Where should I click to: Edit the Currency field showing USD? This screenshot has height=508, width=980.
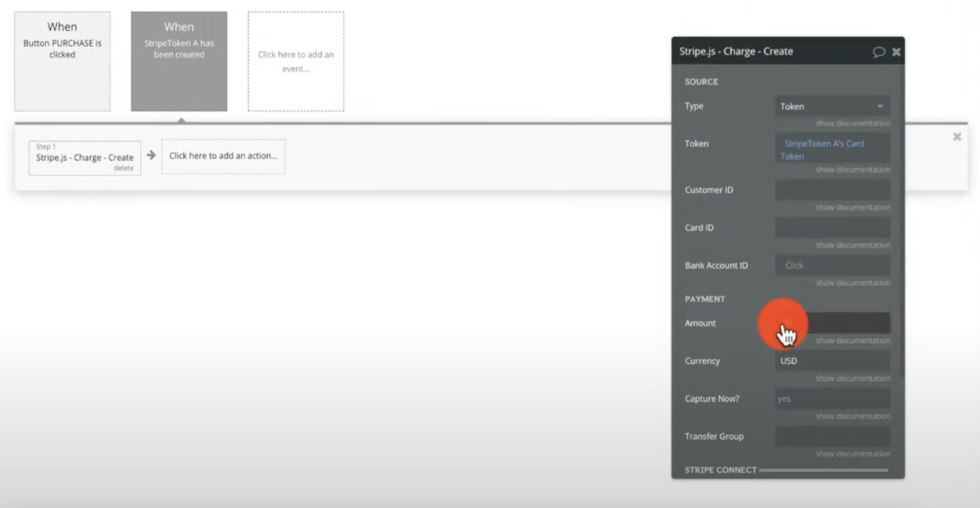click(832, 361)
